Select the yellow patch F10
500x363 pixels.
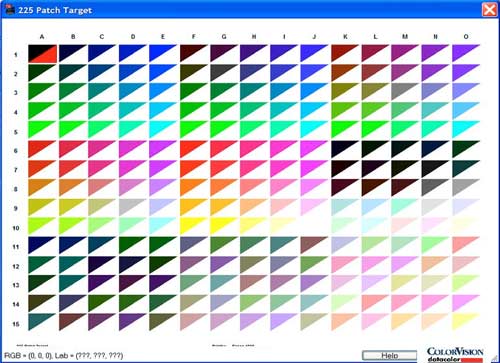click(x=194, y=226)
